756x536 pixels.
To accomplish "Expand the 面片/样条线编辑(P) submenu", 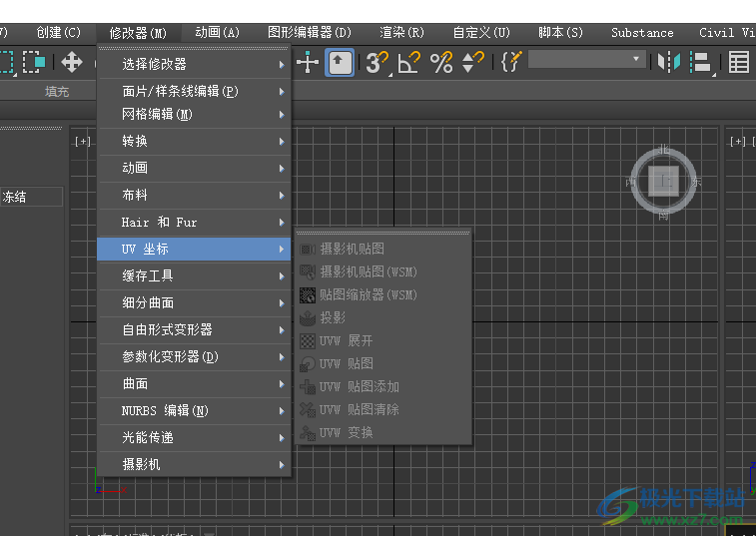I will [195, 91].
